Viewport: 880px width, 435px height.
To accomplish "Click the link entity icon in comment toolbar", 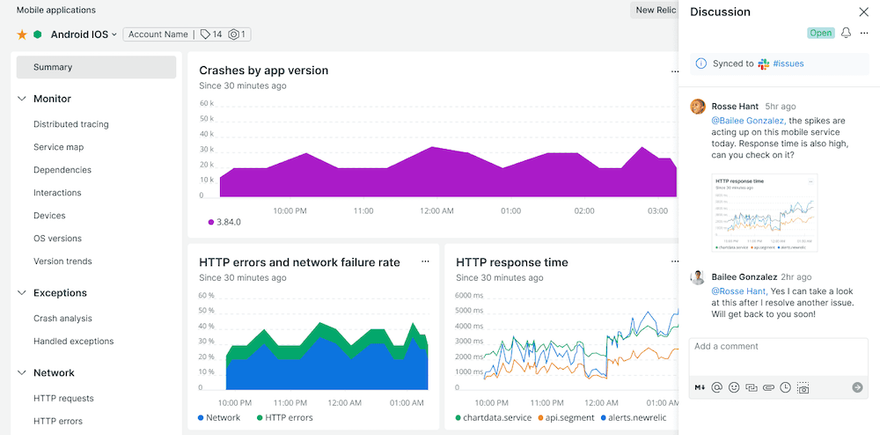I will [x=751, y=387].
